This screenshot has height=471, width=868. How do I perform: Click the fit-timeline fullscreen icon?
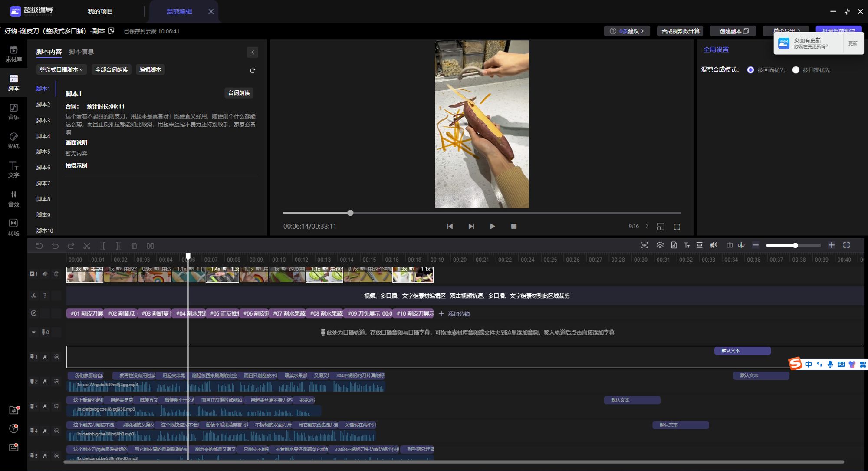pyautogui.click(x=846, y=245)
